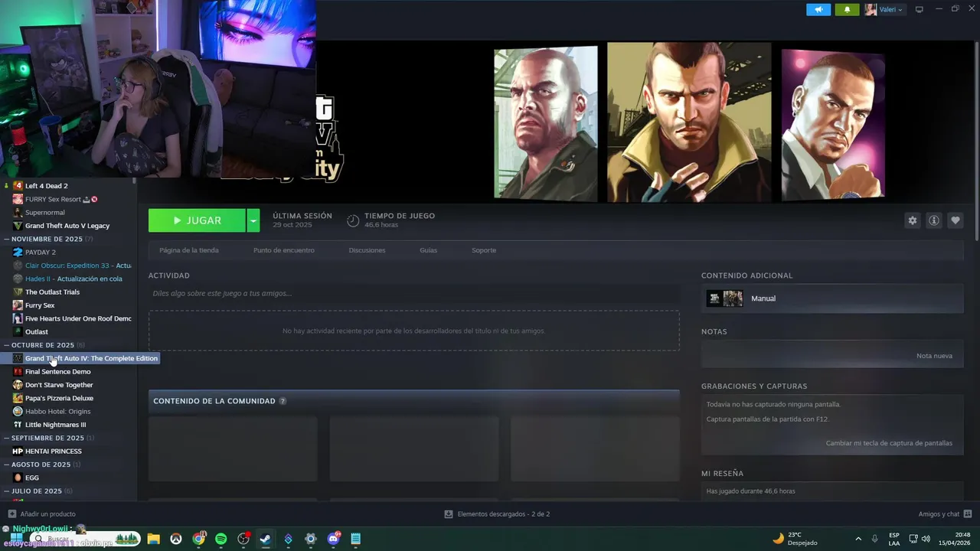Select Grand Theft Auto V Legacy
980x551 pixels.
67,226
